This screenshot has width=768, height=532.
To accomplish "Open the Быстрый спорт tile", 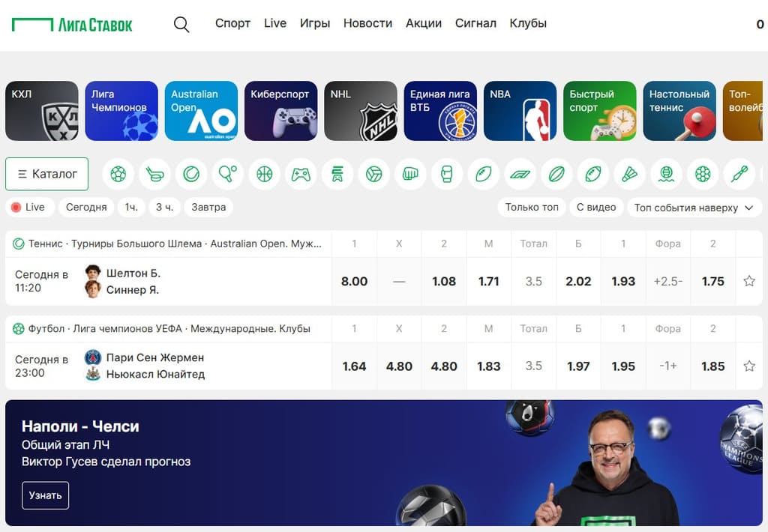I will 600,111.
